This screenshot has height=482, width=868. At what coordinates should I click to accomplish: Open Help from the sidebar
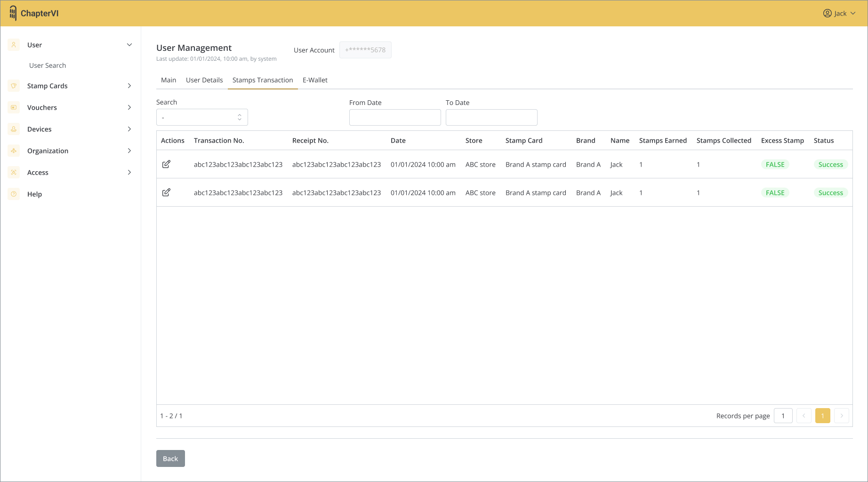tap(34, 194)
